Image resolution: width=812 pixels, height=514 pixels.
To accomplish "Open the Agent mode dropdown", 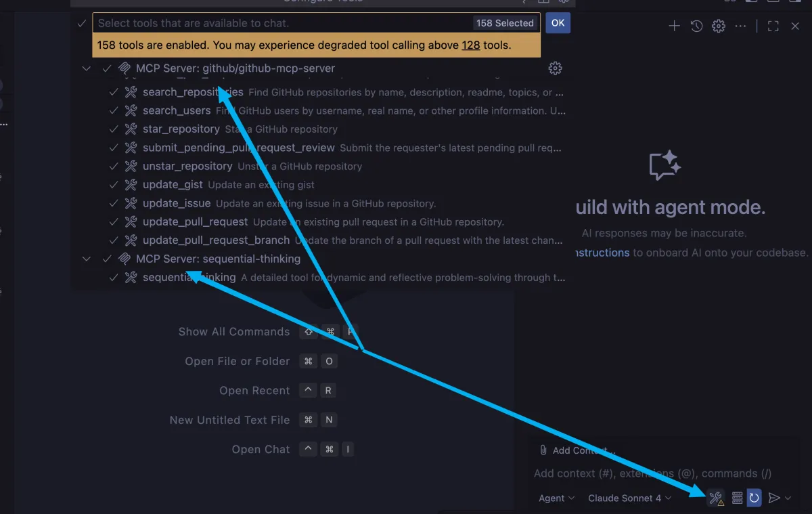I will click(x=557, y=498).
